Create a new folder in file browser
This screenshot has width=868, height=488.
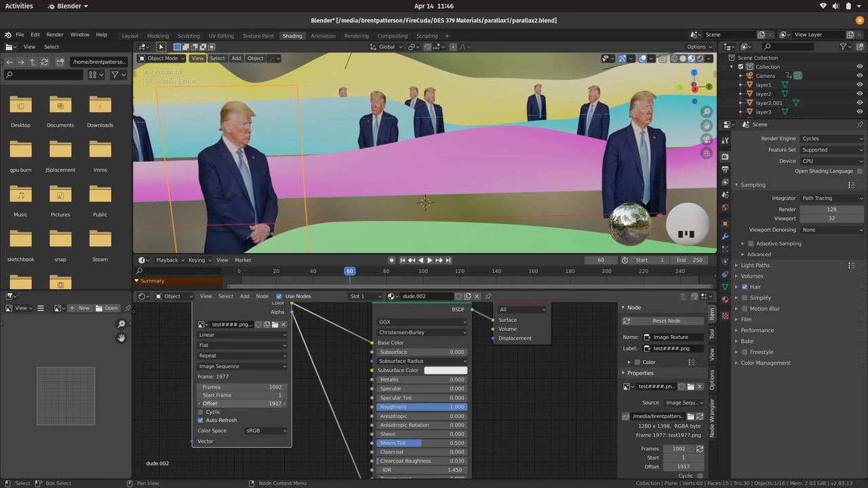pos(60,62)
